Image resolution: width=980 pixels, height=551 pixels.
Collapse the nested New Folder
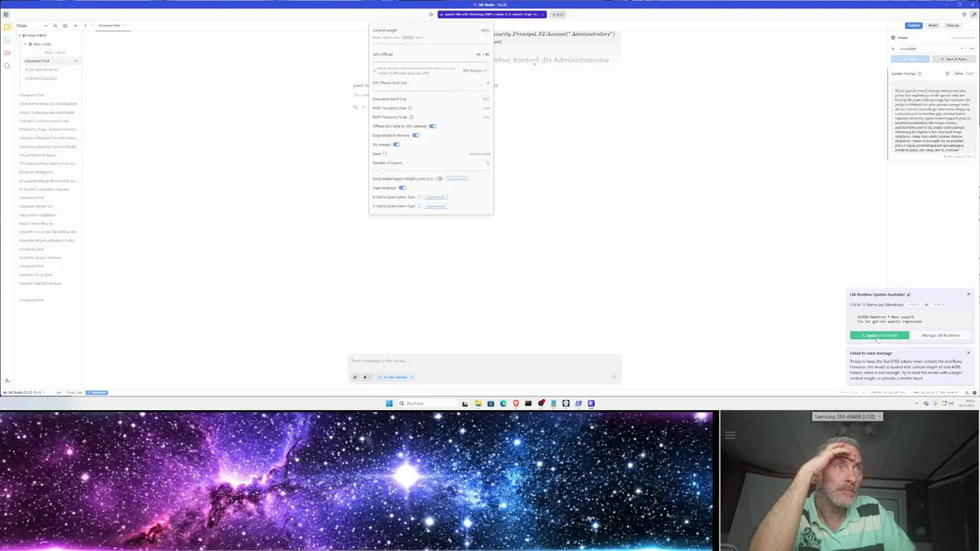click(x=25, y=44)
